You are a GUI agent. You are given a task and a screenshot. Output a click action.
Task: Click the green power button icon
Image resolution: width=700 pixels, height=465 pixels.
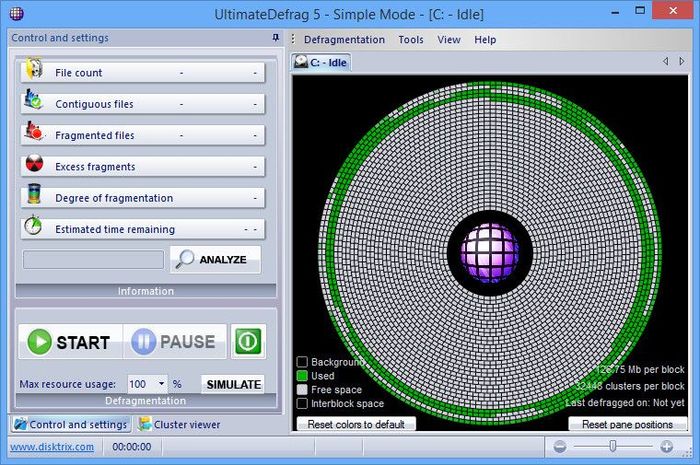click(x=248, y=342)
